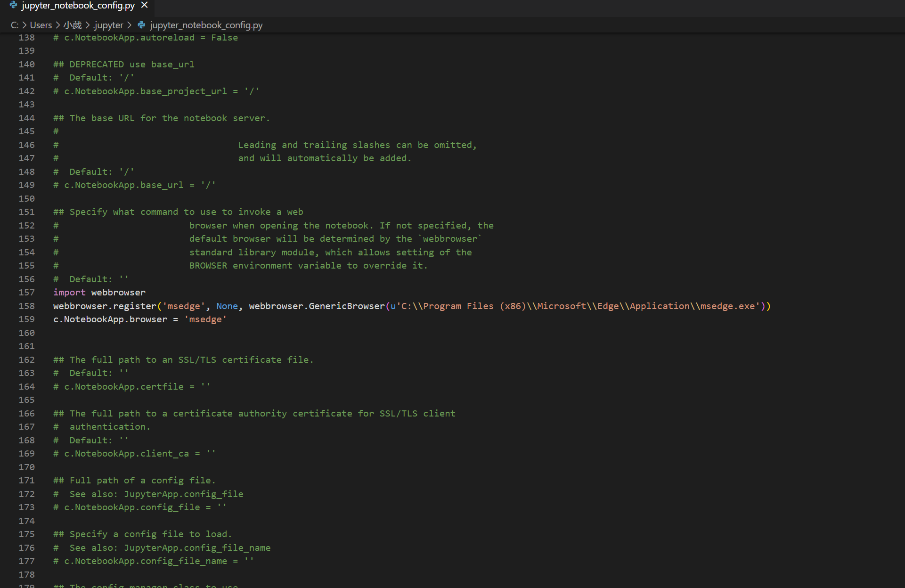Click 'None' argument on line 158

click(x=227, y=306)
